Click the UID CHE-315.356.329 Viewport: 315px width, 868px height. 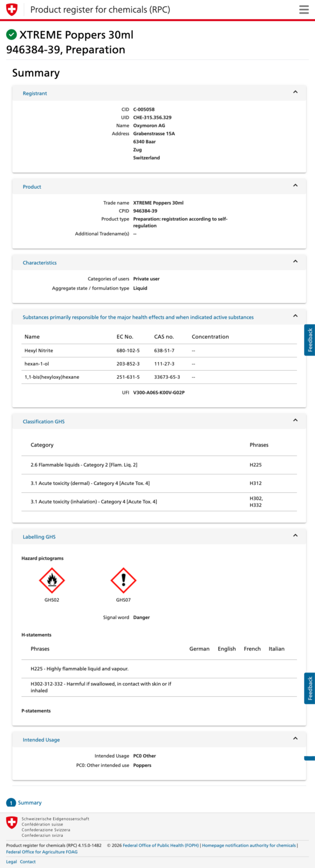(152, 118)
